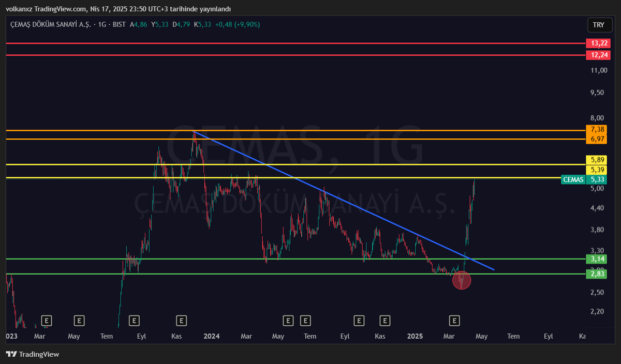Viewport: 621px width, 364px height.
Task: Select the yellow 5,89 price label
Action: coord(598,160)
